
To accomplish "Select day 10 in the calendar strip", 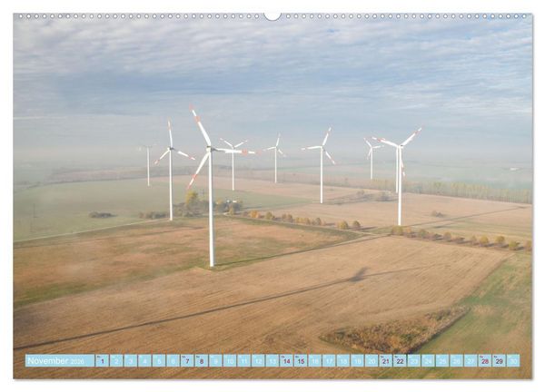I will (x=230, y=360).
